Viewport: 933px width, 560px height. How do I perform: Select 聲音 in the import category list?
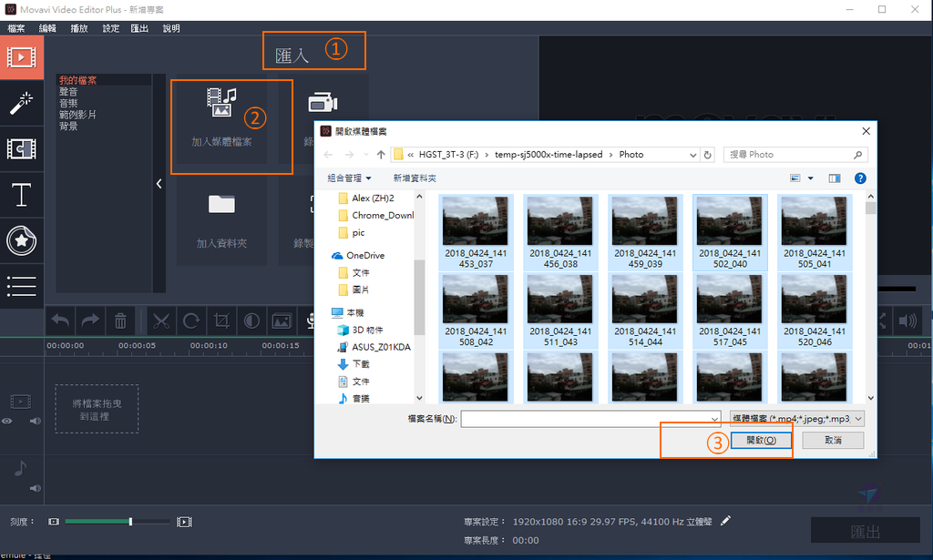(x=68, y=92)
